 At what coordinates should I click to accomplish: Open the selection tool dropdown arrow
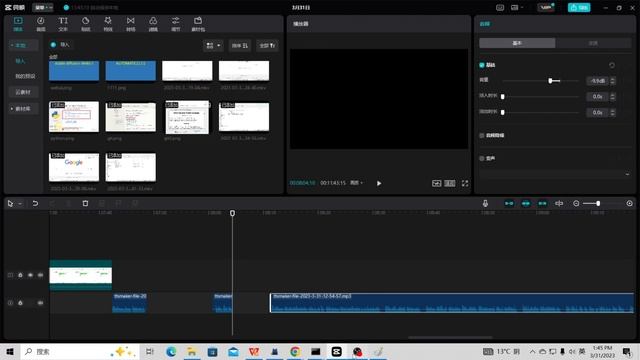(x=20, y=203)
